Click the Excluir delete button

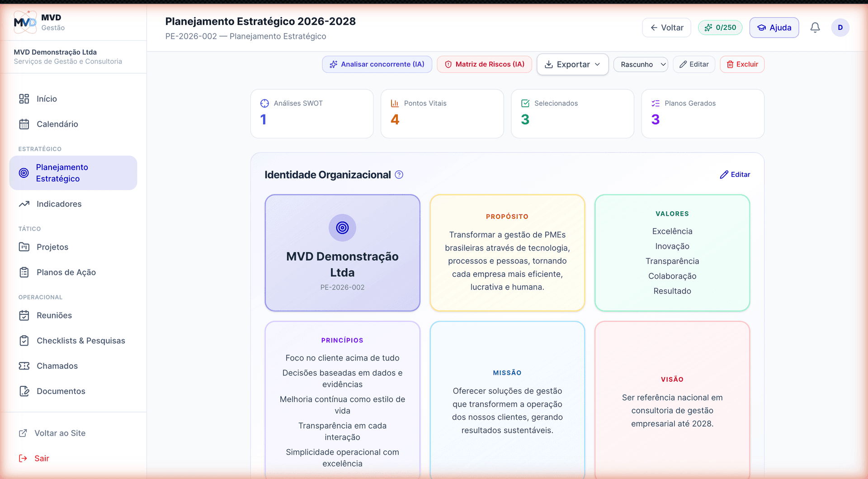pos(742,64)
